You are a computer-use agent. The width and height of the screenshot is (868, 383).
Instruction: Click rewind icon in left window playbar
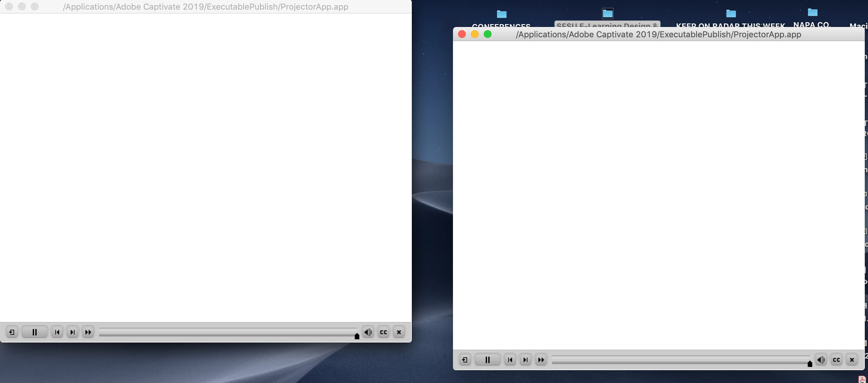12,333
